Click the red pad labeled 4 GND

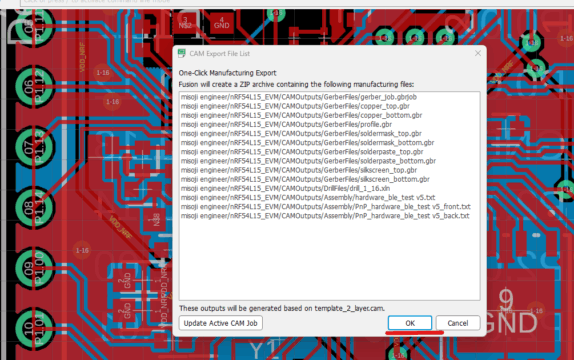[x=221, y=23]
